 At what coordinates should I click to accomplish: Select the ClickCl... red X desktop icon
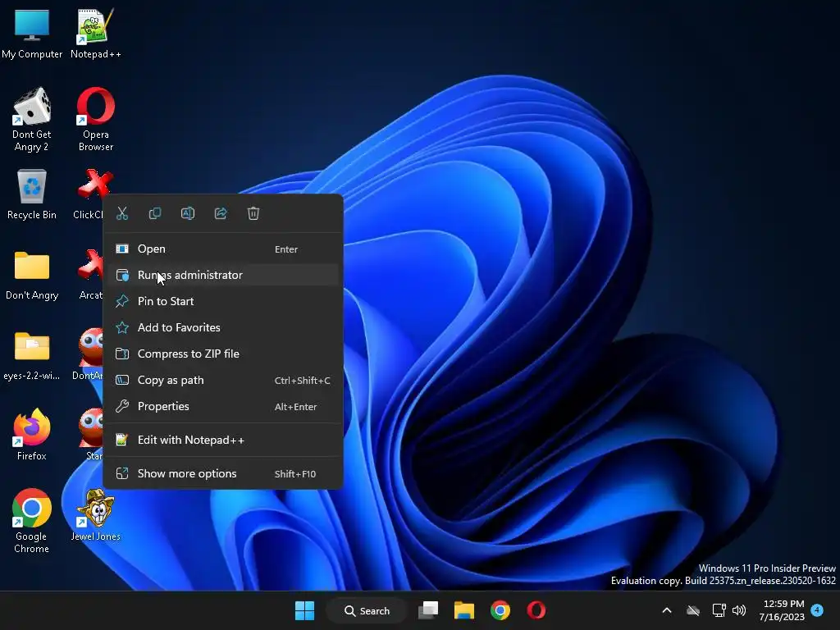click(x=90, y=194)
